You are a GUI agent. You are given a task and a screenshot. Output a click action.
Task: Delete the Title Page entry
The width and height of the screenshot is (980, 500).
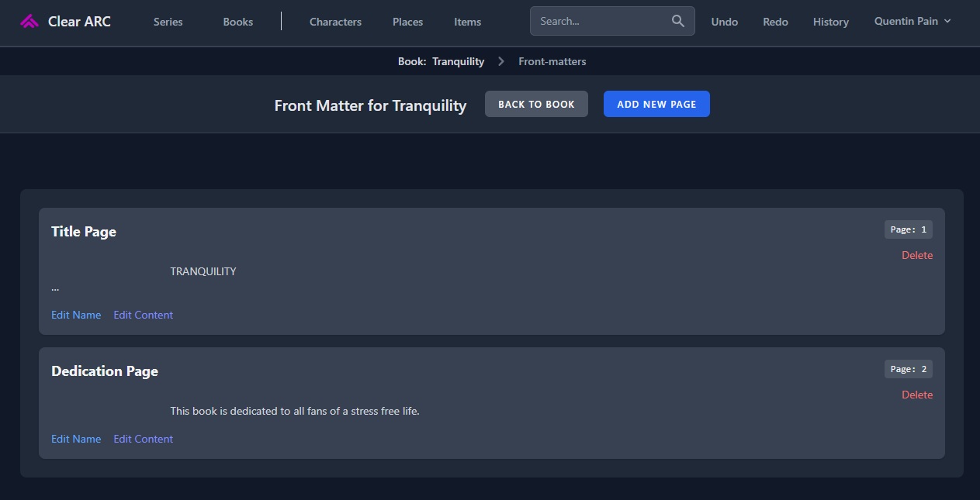917,254
